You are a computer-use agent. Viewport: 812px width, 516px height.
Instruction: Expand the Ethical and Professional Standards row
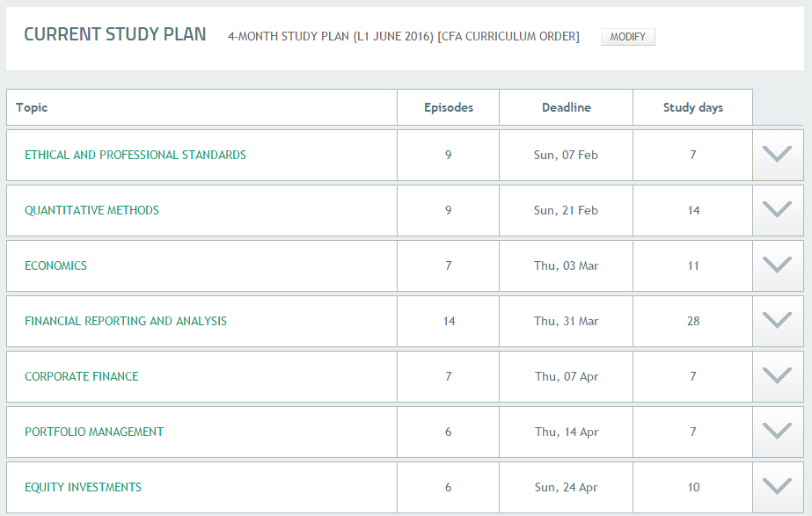click(x=778, y=155)
